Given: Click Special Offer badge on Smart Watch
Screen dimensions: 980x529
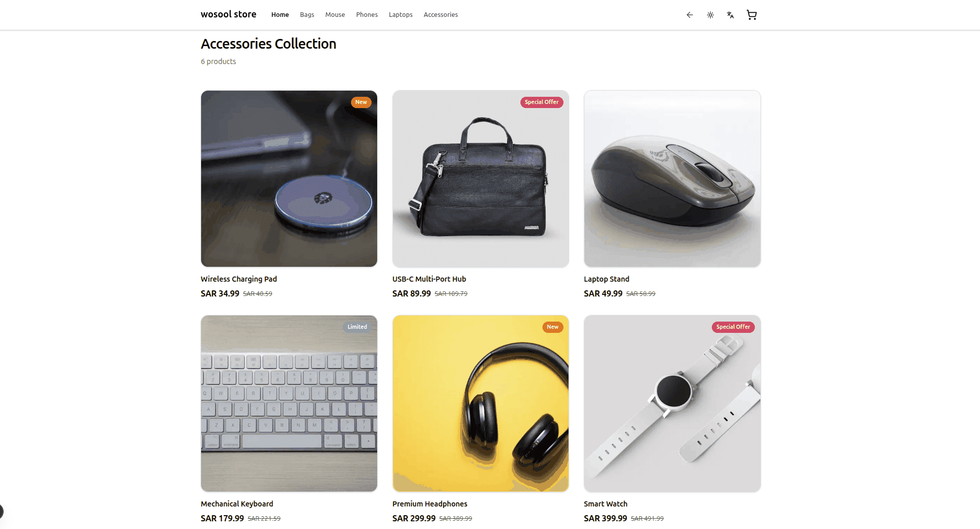Looking at the screenshot, I should (733, 327).
